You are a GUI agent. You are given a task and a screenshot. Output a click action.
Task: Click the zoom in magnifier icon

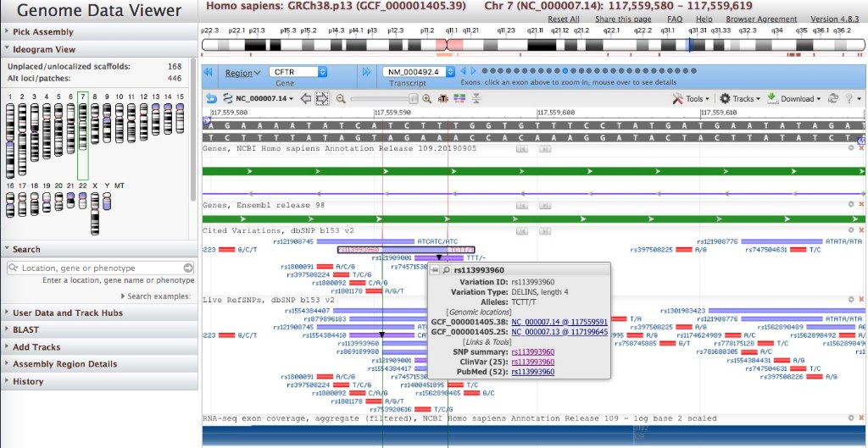(x=427, y=98)
